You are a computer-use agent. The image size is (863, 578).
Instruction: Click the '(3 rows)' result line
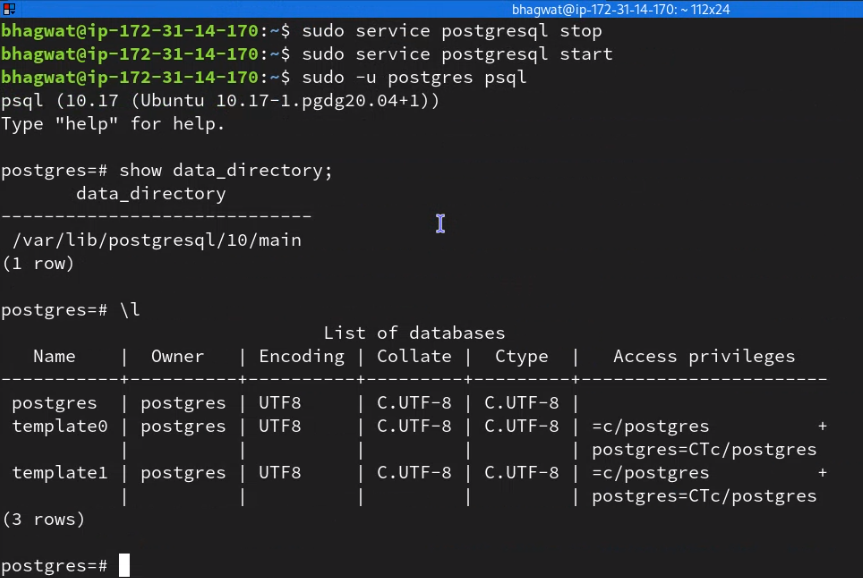[43, 519]
